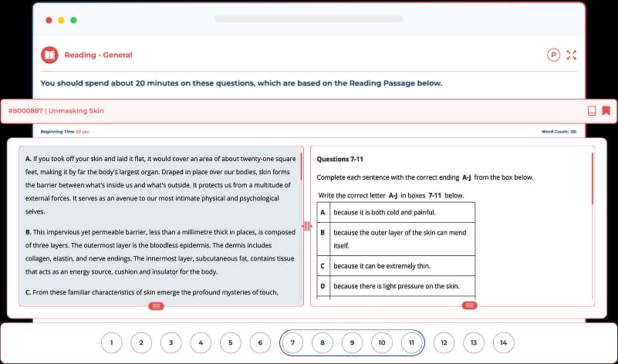Click the notes page icon
618x364 pixels.
click(592, 110)
